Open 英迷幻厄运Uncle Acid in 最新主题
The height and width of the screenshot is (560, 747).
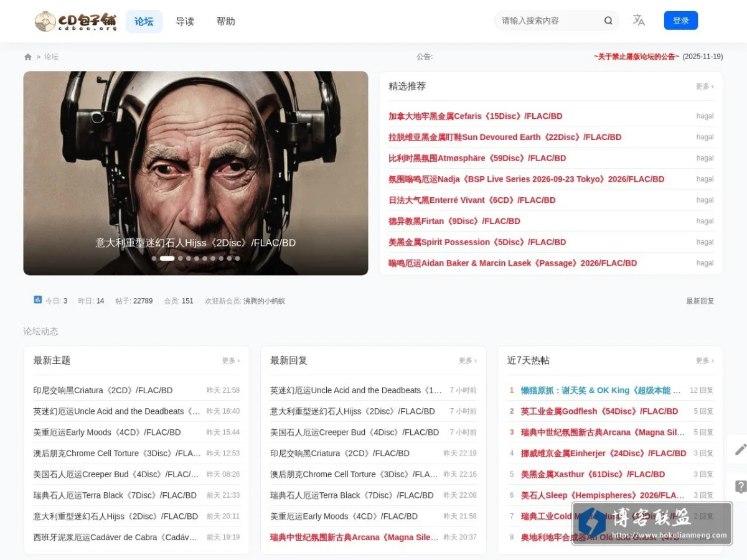[117, 411]
